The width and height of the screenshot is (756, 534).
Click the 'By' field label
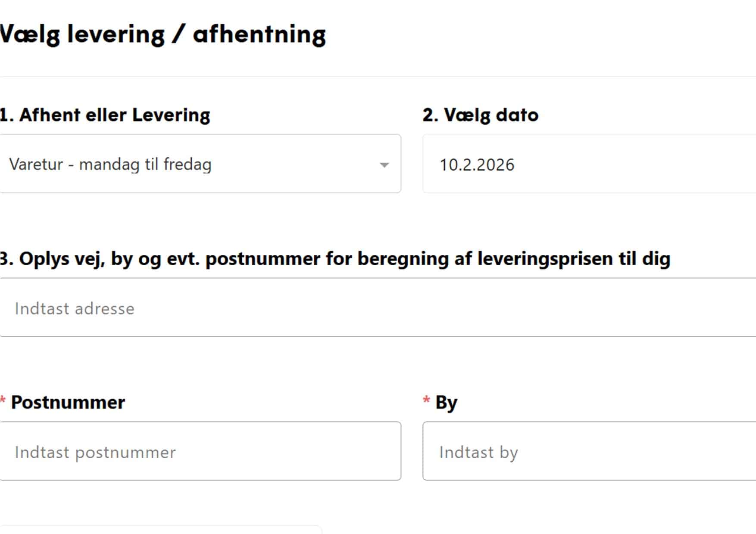coord(446,403)
